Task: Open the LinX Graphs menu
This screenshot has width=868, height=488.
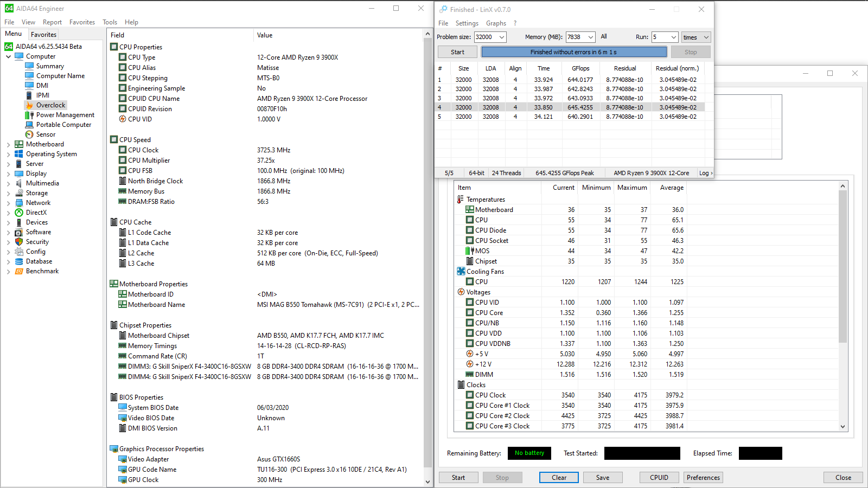Action: [x=496, y=23]
